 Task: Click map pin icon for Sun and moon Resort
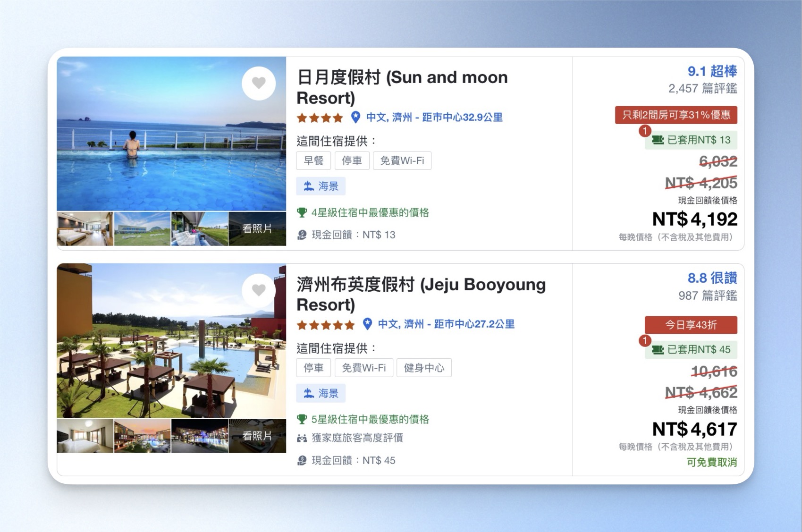355,117
